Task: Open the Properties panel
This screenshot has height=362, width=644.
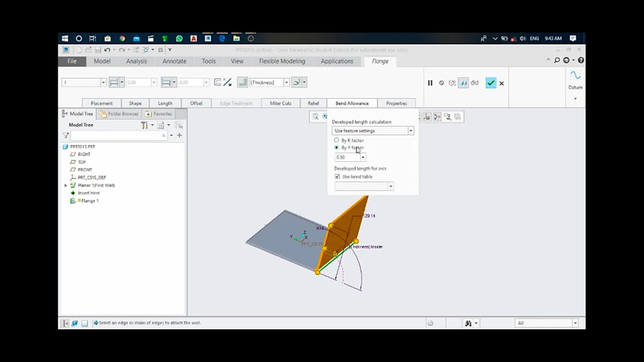Action: click(396, 104)
